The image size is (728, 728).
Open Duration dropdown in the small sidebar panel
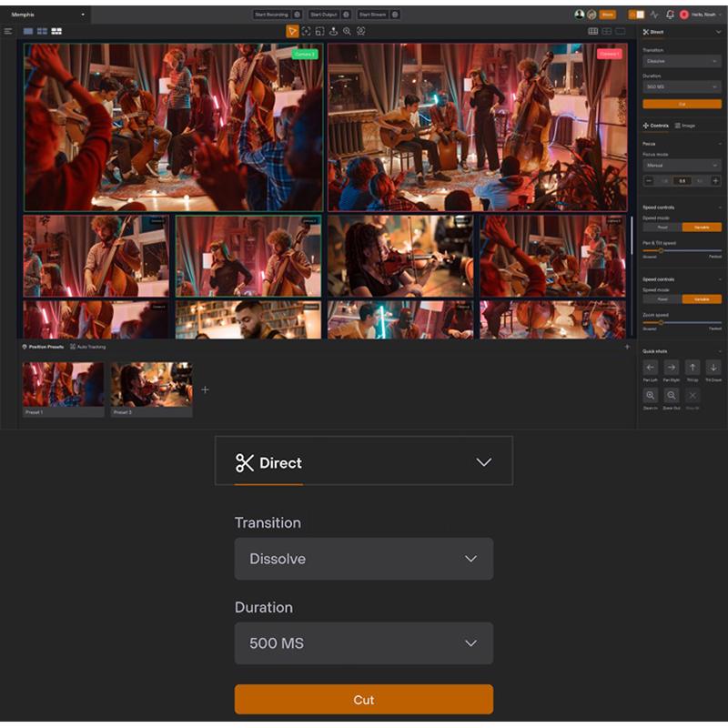pyautogui.click(x=682, y=86)
